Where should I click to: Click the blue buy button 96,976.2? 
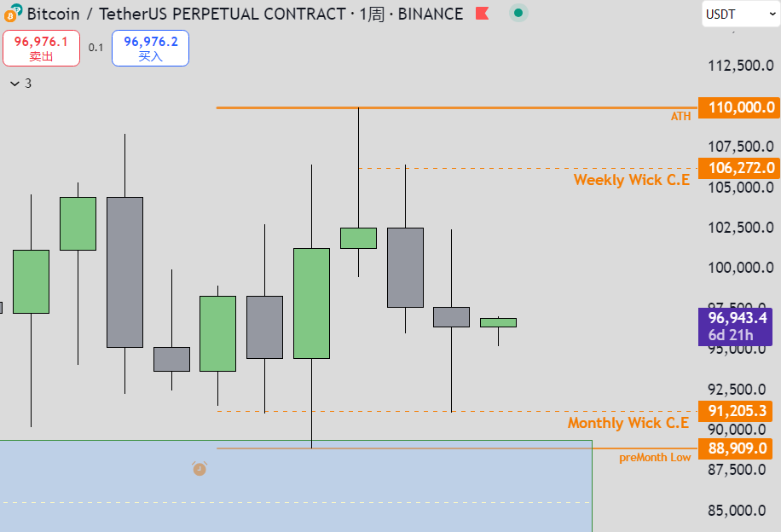point(150,49)
